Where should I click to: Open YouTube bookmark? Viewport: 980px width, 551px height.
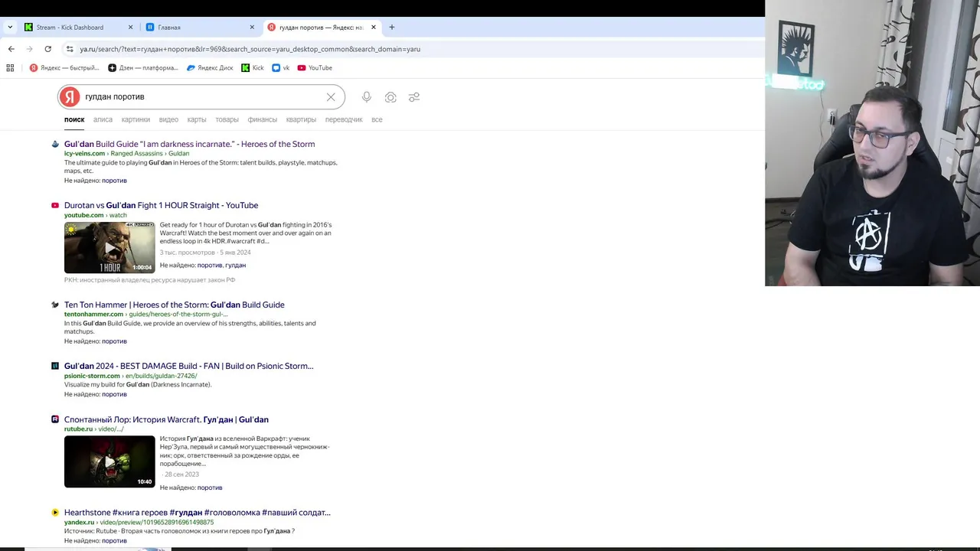(x=315, y=68)
